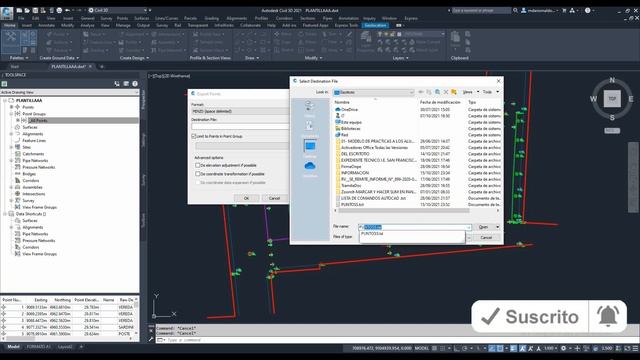This screenshot has height=360, width=640.
Task: Enable 'Limit to Points in Point Group' checkbox
Action: point(194,136)
